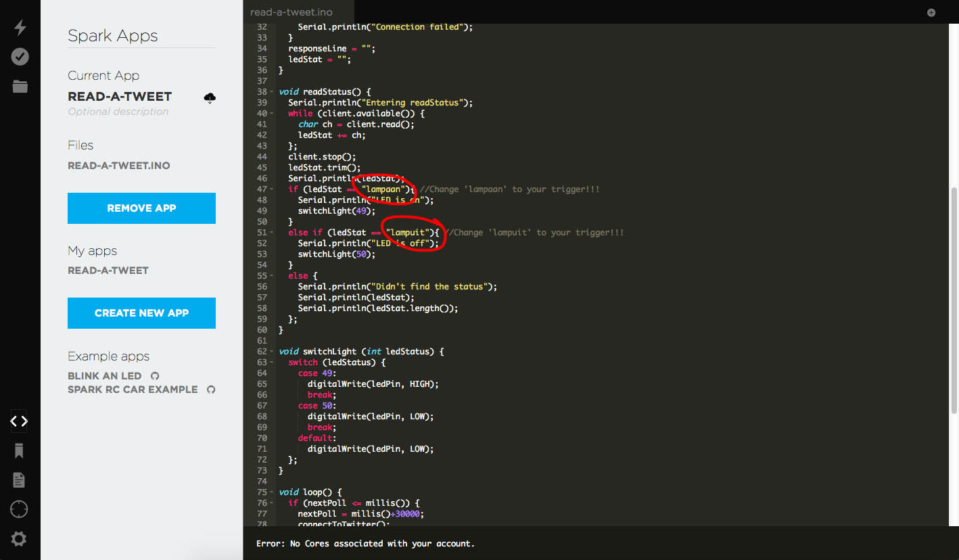Click the digitalWrite(ledPin, HIGH); line
959x560 pixels.
point(373,383)
